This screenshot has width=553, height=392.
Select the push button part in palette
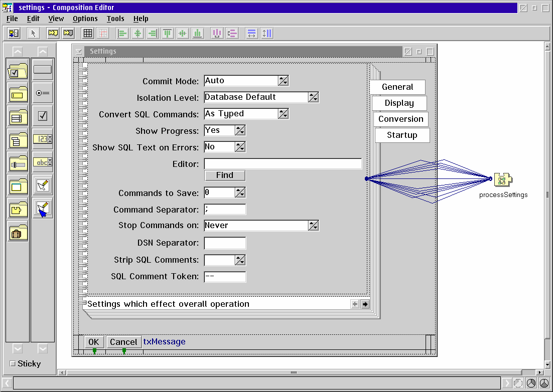(x=43, y=70)
